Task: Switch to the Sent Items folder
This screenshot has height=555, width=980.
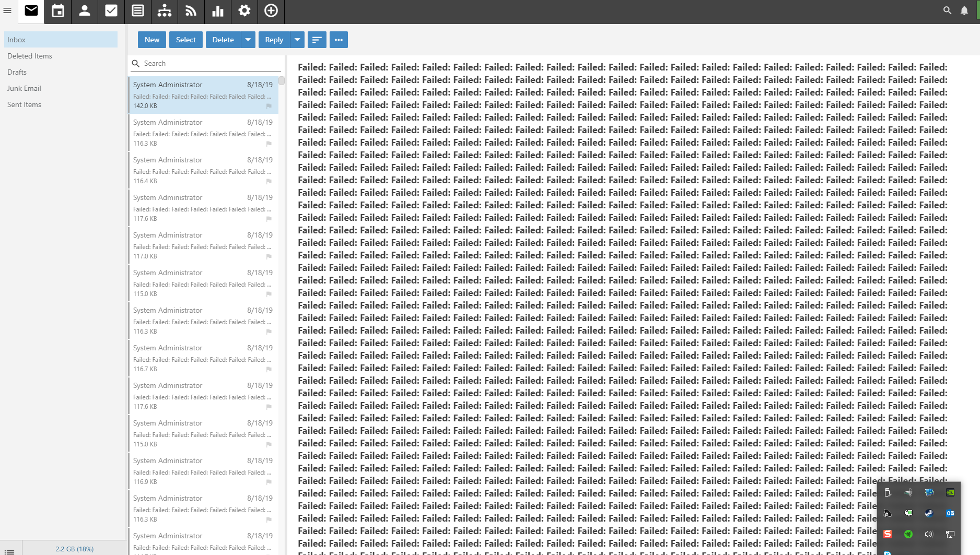Action: click(24, 104)
